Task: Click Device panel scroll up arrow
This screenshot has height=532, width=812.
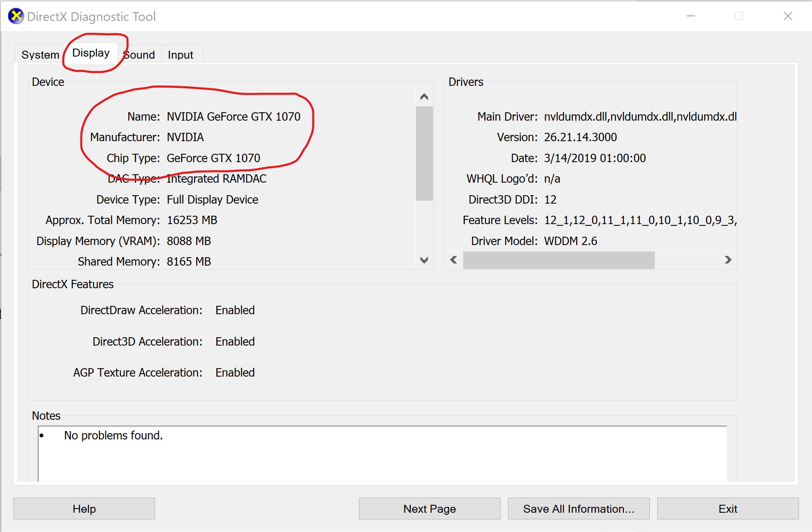Action: click(424, 97)
